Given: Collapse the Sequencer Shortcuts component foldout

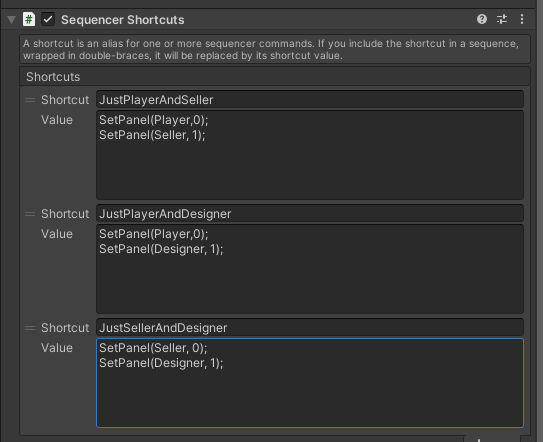Looking at the screenshot, I should pyautogui.click(x=11, y=19).
